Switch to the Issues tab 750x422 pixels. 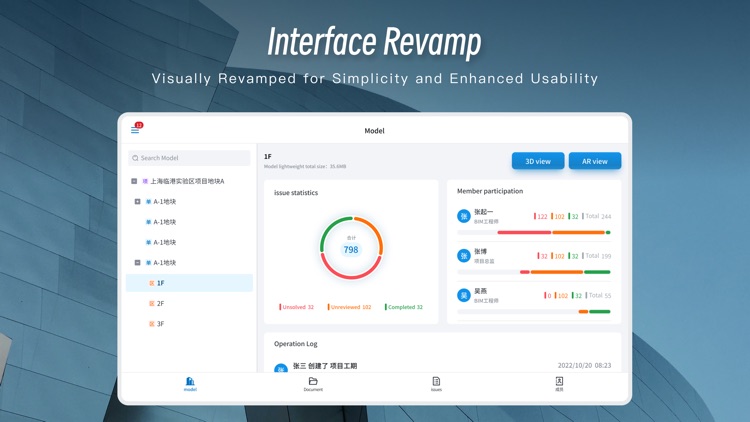(x=436, y=384)
